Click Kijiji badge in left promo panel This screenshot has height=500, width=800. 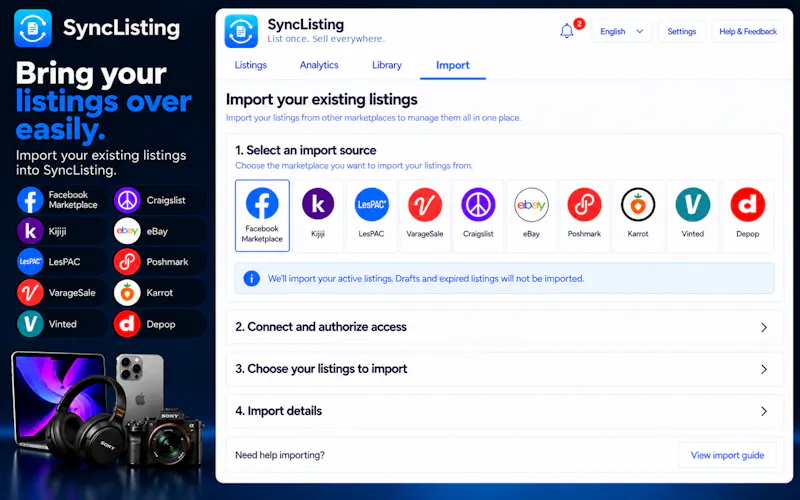[x=60, y=231]
